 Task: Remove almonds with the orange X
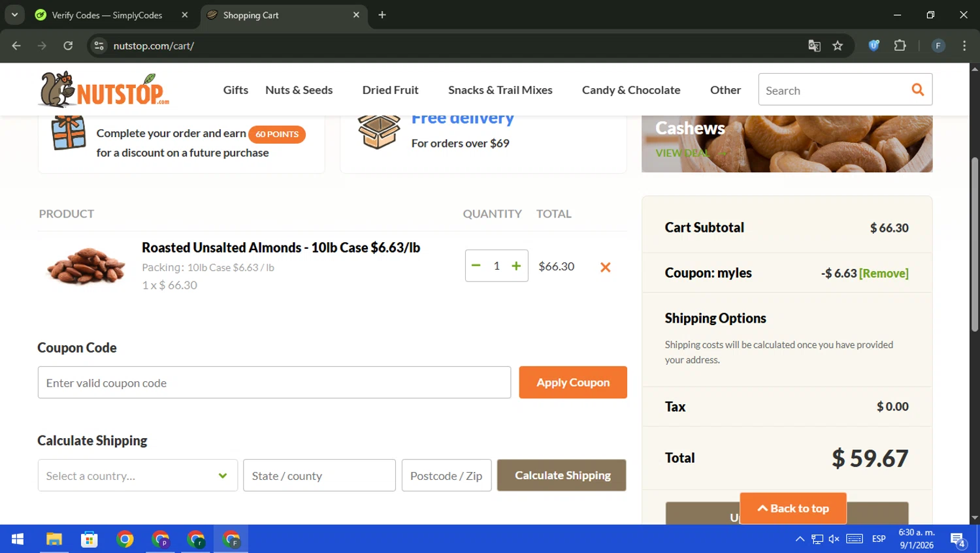pyautogui.click(x=606, y=267)
